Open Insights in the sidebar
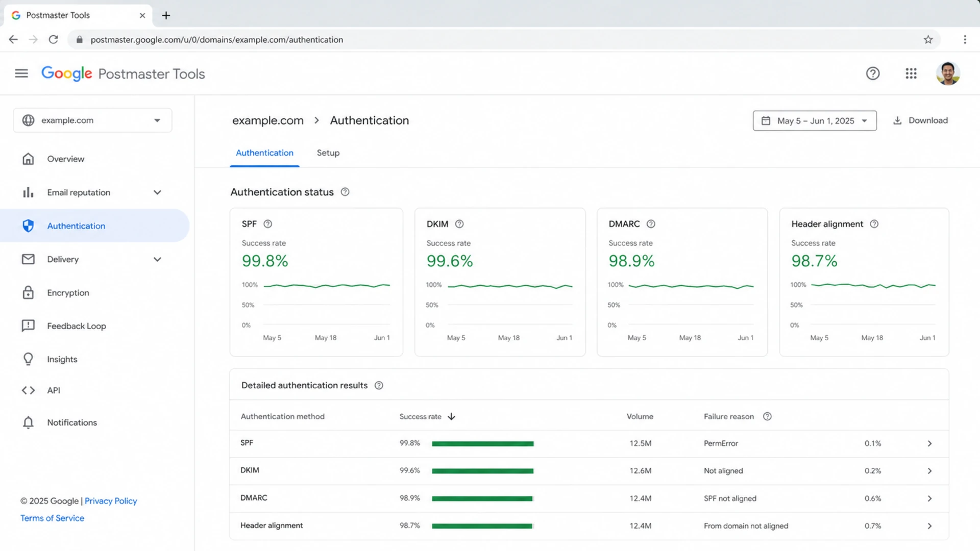Image resolution: width=980 pixels, height=551 pixels. [x=62, y=359]
